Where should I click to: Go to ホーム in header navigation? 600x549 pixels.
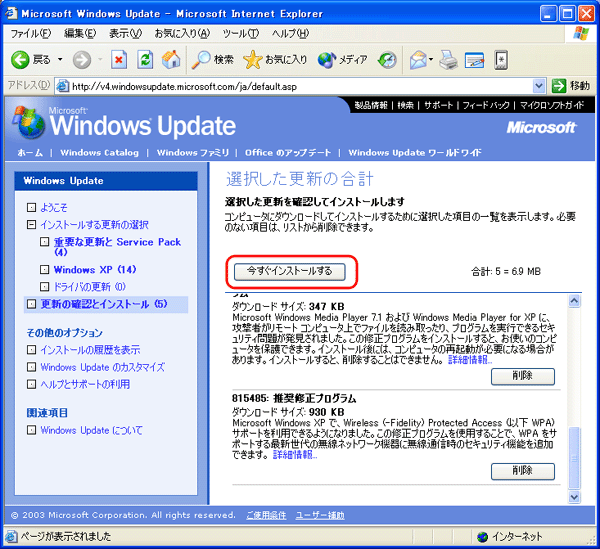30,153
